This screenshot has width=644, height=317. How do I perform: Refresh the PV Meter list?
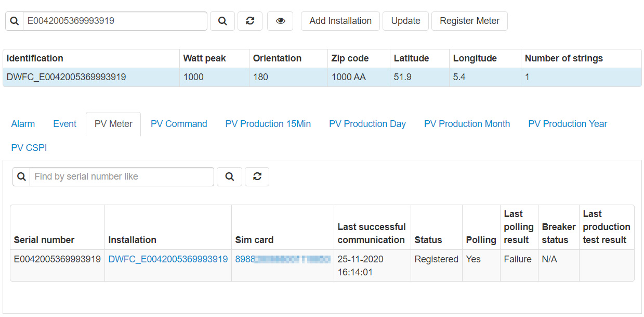click(257, 176)
